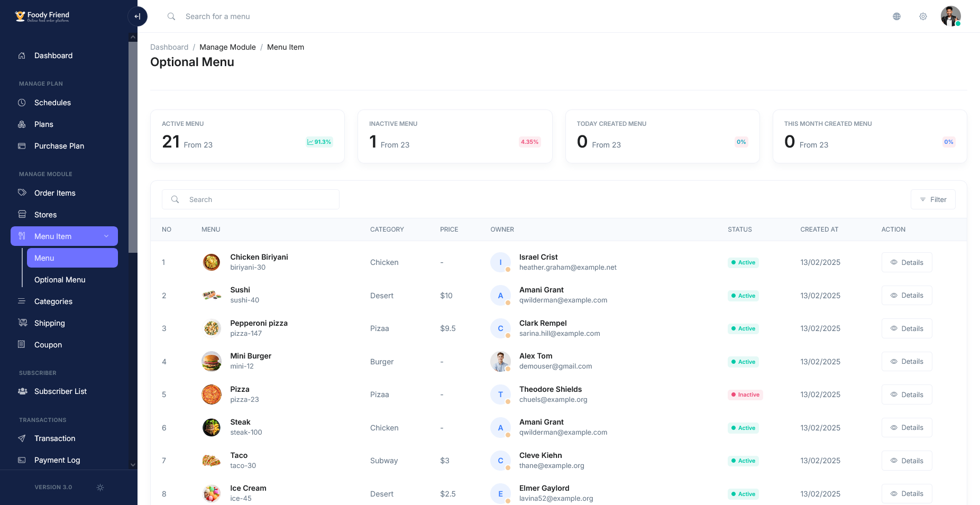980x505 pixels.
Task: Click the sidebar scrollbar down arrow
Action: click(x=133, y=465)
